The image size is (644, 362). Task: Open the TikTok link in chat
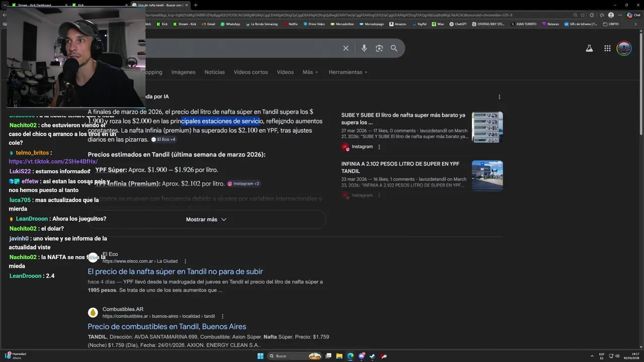point(53,162)
